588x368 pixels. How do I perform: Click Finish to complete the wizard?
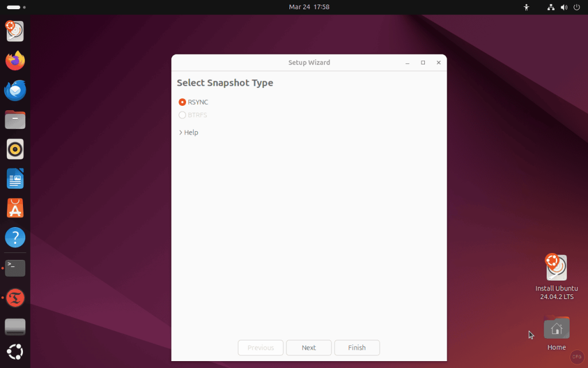click(x=357, y=347)
